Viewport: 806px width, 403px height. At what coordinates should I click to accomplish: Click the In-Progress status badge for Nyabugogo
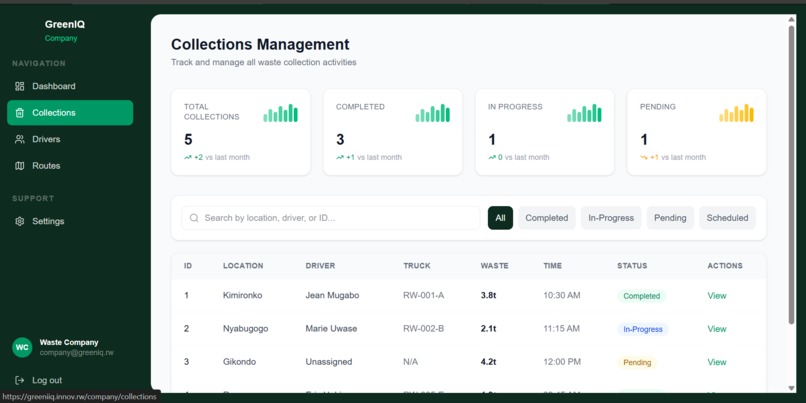point(643,329)
